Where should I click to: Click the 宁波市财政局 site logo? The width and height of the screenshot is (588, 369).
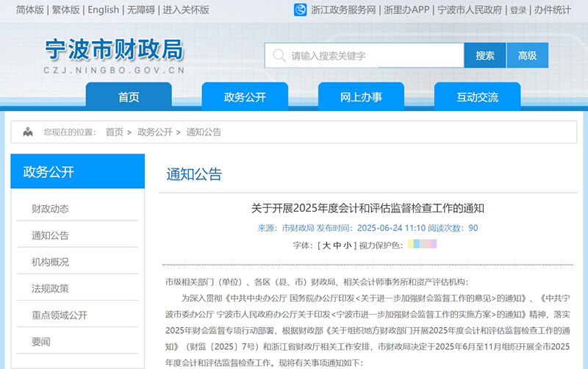[115, 49]
